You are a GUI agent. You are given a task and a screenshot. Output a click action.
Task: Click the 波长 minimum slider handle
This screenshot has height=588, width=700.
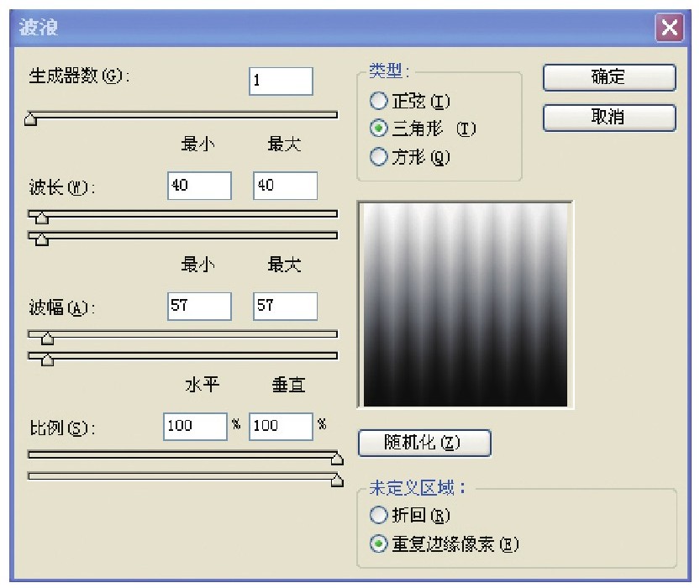click(x=41, y=218)
